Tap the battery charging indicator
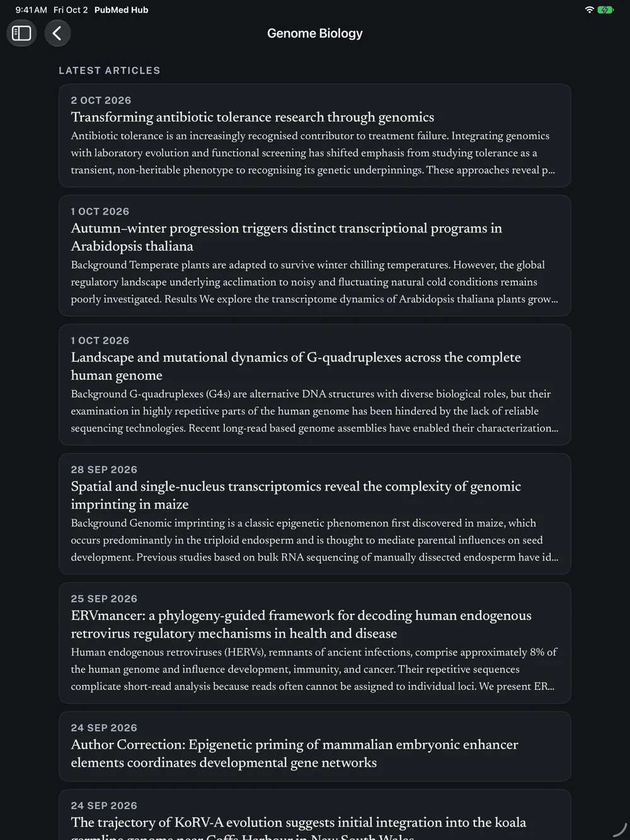 (605, 10)
